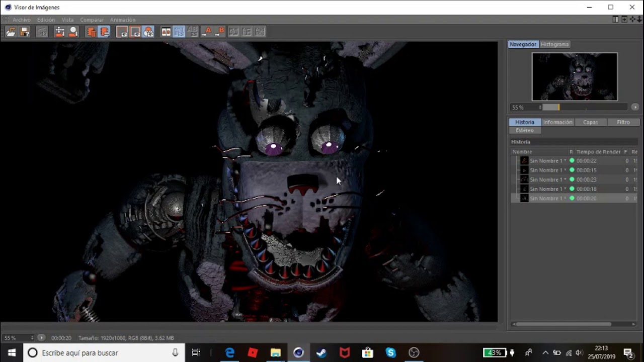644x362 pixels.
Task: Click the Nombre column header
Action: (x=539, y=152)
